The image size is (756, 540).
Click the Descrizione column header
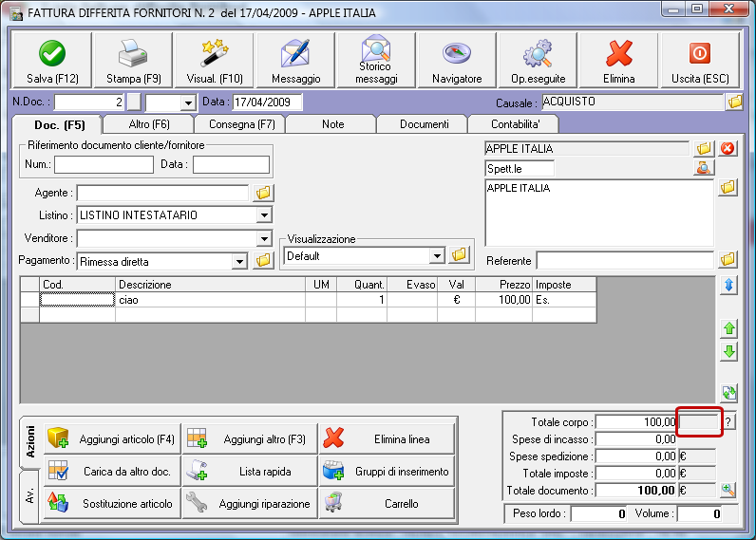pos(210,284)
